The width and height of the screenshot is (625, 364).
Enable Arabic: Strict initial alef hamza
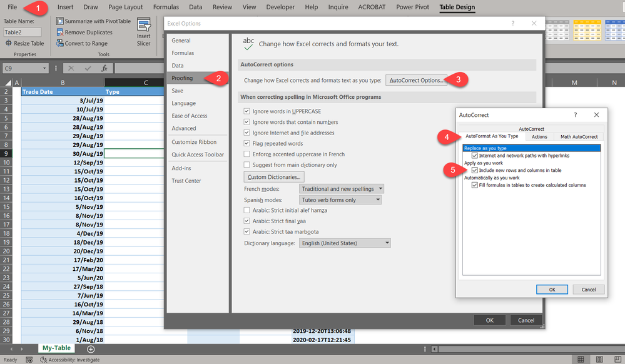pos(246,210)
